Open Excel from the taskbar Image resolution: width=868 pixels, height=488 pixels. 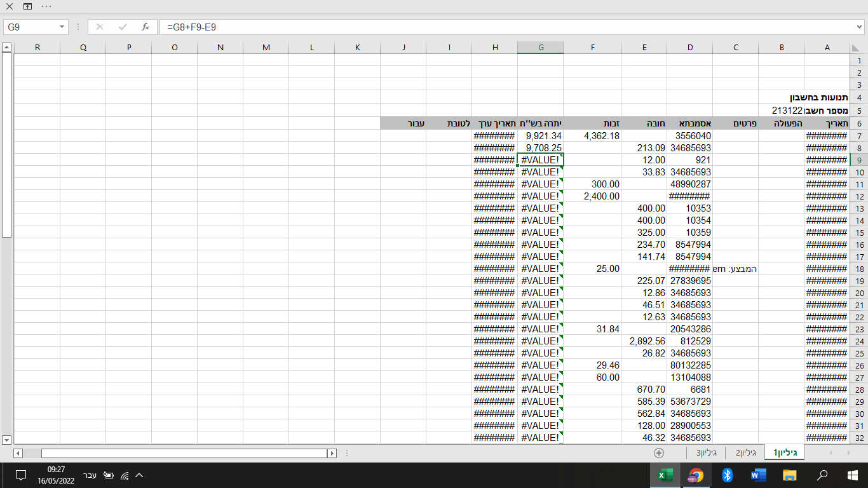click(665, 475)
